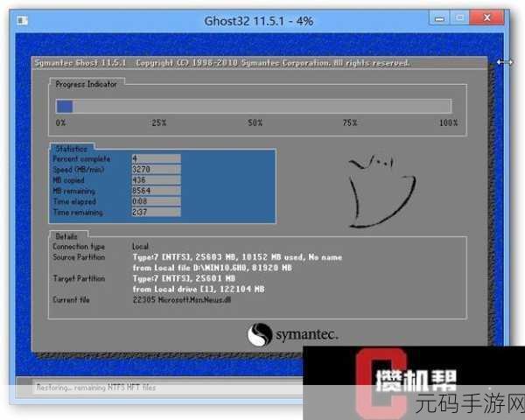Click the from Local file WIN10.GHO line

[213, 268]
